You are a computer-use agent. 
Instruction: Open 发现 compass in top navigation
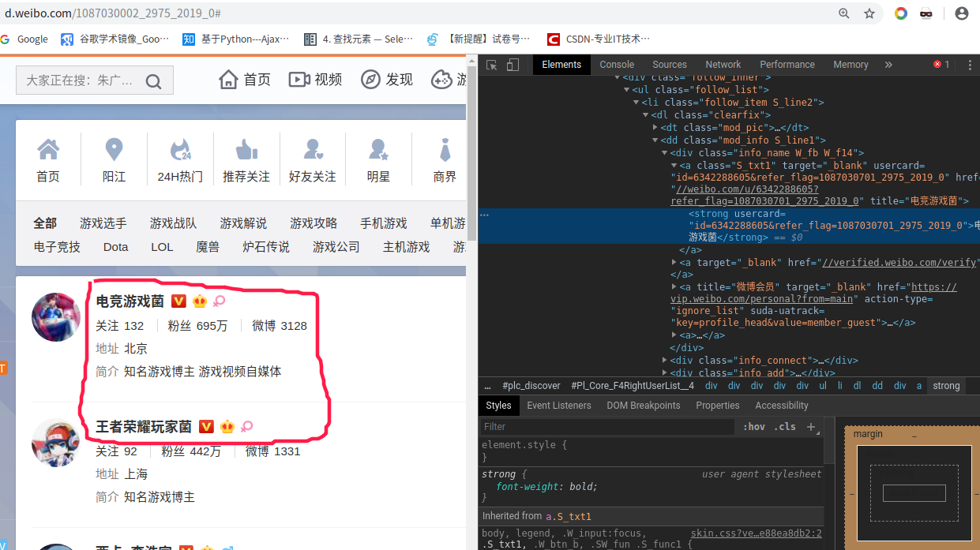387,80
